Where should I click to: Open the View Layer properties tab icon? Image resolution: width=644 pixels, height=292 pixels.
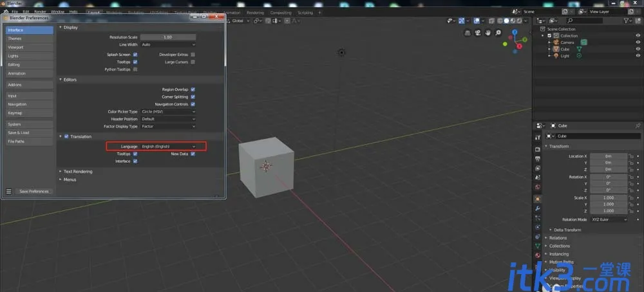point(538,168)
